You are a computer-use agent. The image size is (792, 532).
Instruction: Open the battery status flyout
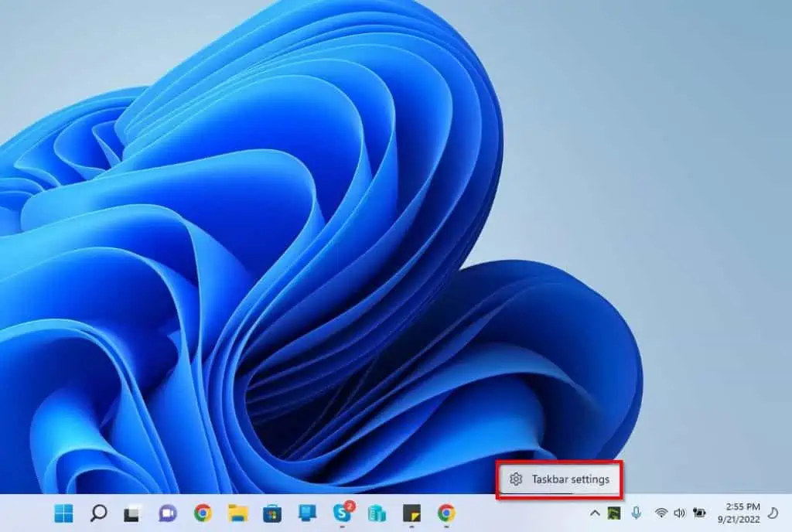[699, 513]
